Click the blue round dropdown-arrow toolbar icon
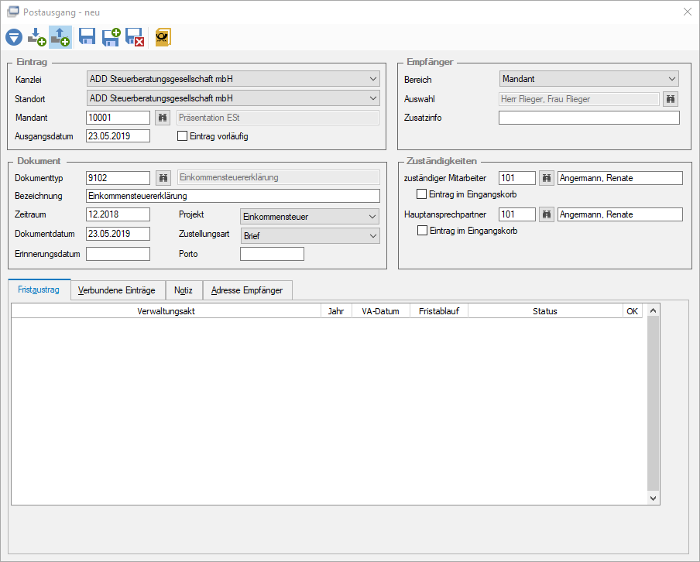Screen dimensions: 700x562 click(14, 37)
